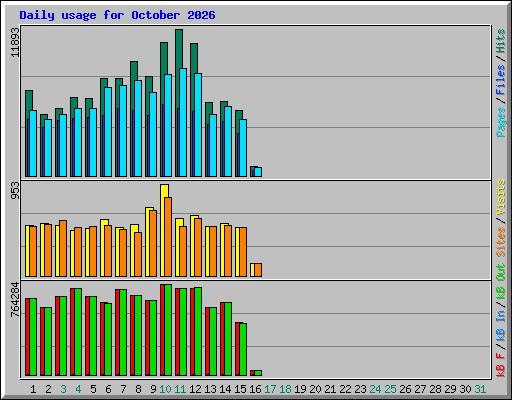
Task: Click day 24 on the x-axis
Action: 375,389
